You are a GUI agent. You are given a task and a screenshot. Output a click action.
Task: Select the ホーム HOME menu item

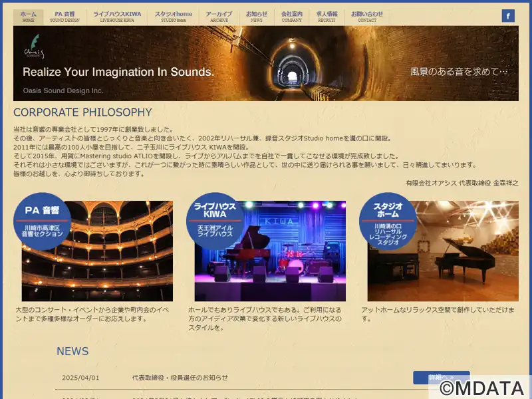28,17
